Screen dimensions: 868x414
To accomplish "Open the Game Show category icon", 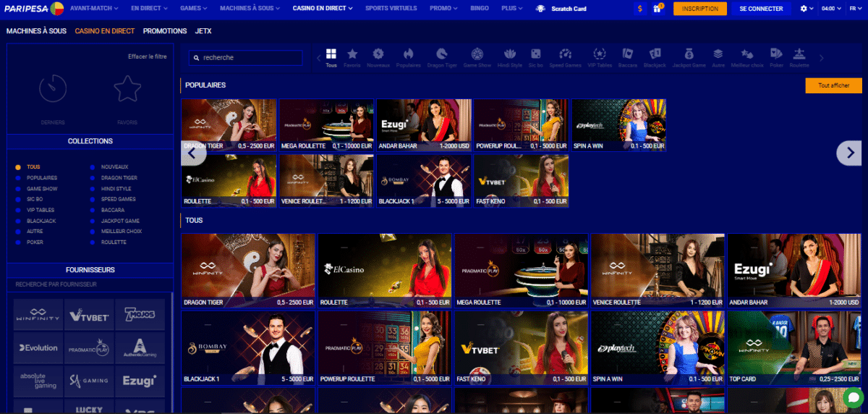I will (x=477, y=54).
